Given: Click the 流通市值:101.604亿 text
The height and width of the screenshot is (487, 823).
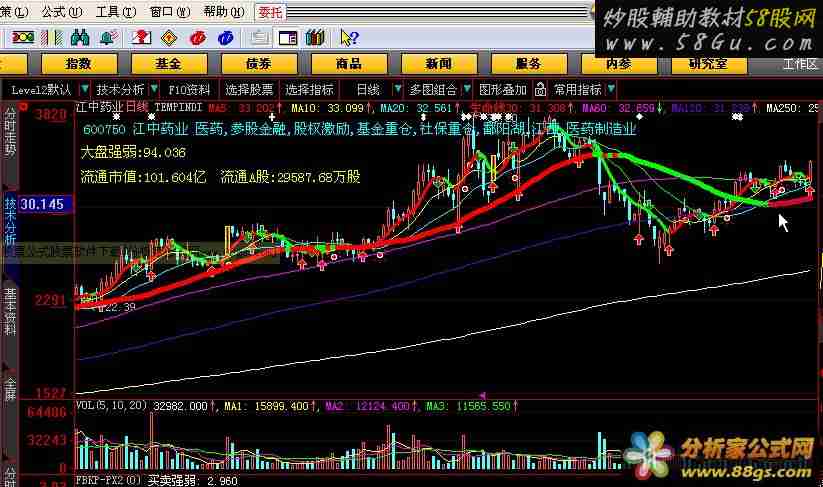Looking at the screenshot, I should [143, 177].
